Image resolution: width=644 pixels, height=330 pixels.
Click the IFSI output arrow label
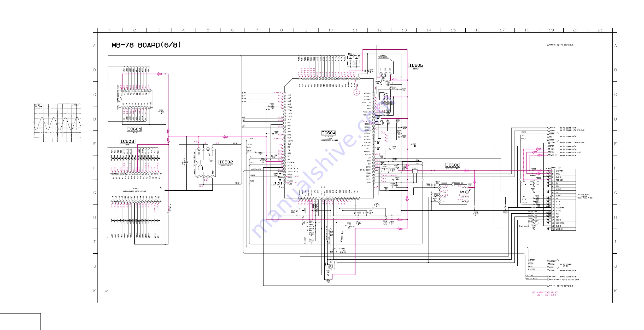point(552,267)
